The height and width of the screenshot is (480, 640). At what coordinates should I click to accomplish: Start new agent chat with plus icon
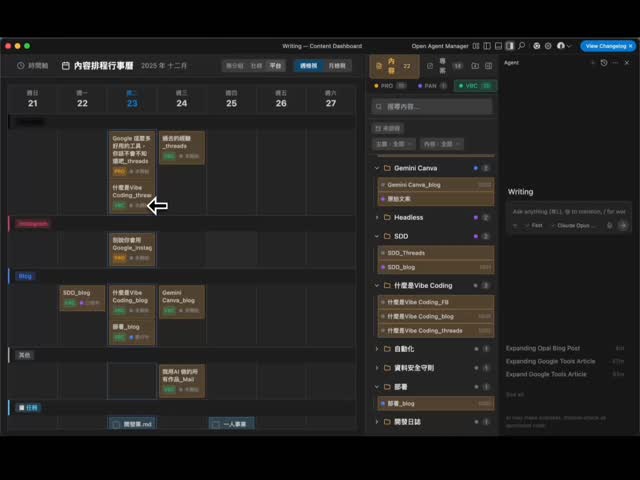point(592,63)
